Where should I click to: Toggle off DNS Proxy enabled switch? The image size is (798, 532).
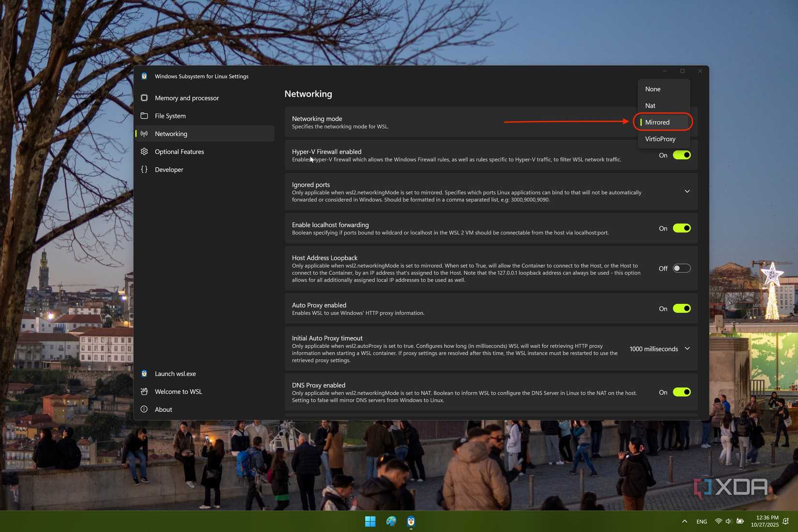(681, 392)
